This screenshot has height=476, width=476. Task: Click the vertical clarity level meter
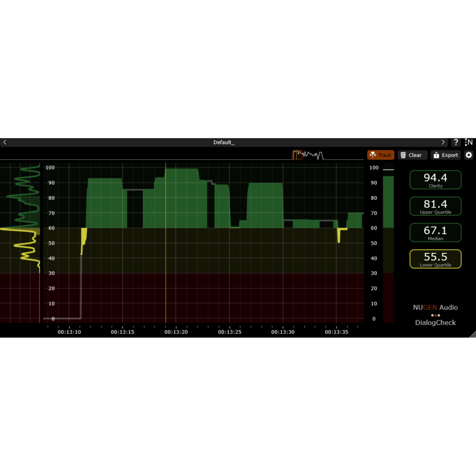[388, 243]
